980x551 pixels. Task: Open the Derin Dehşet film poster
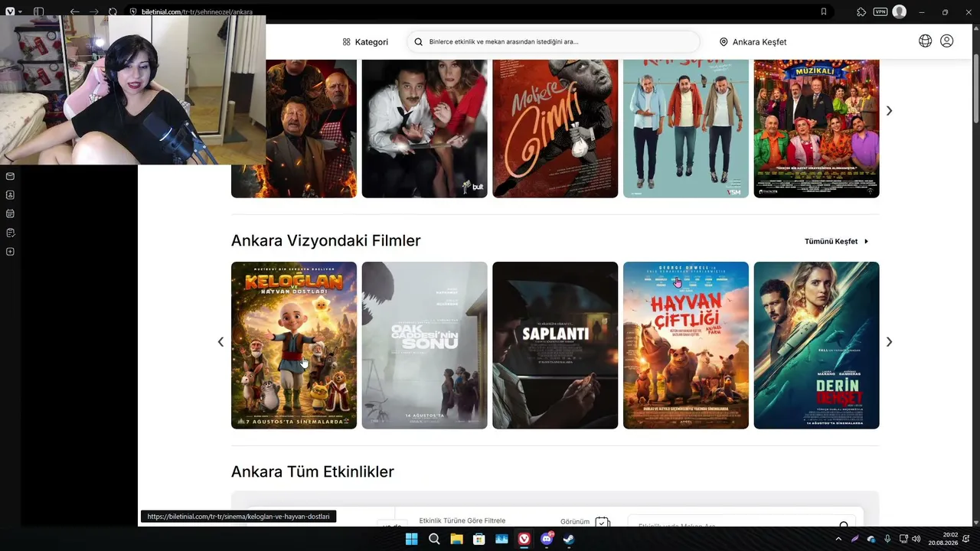point(816,345)
